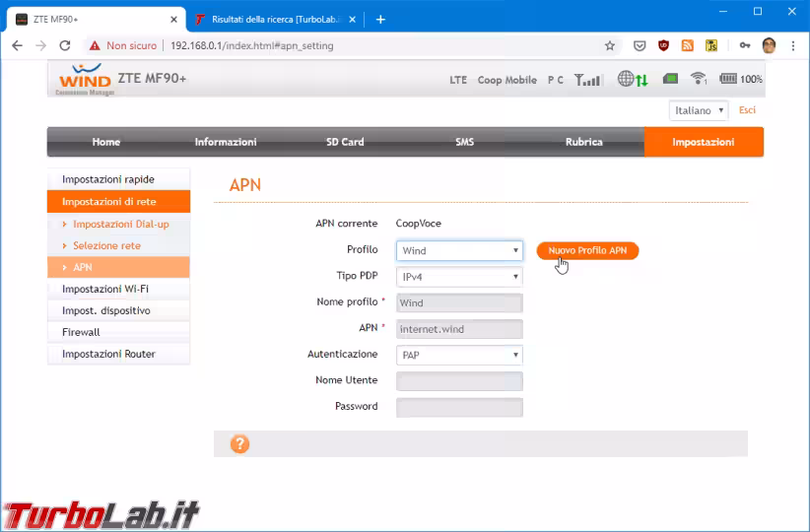Click the Esci logout link

pyautogui.click(x=747, y=110)
